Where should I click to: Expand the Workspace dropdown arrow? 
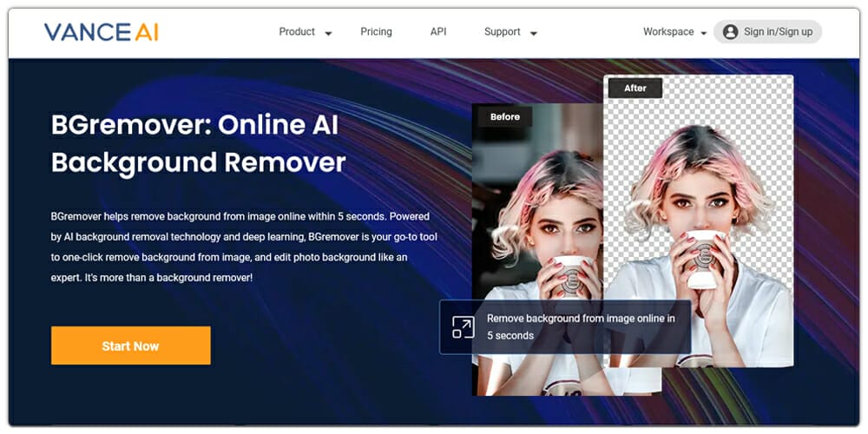[x=701, y=33]
